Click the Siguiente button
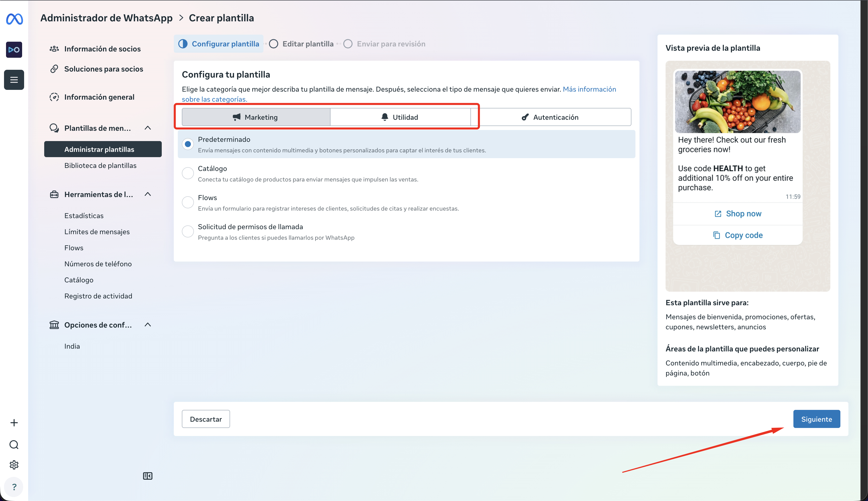 [817, 419]
